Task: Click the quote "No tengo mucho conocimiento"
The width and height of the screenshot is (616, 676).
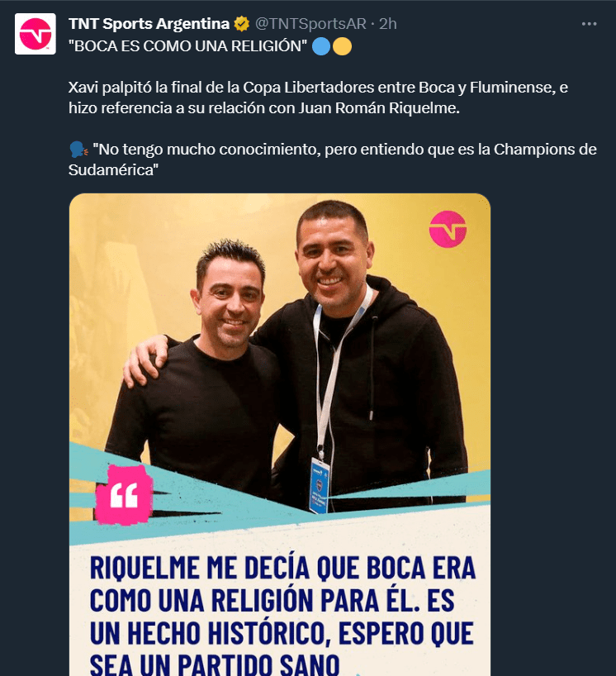Action: pos(333,159)
